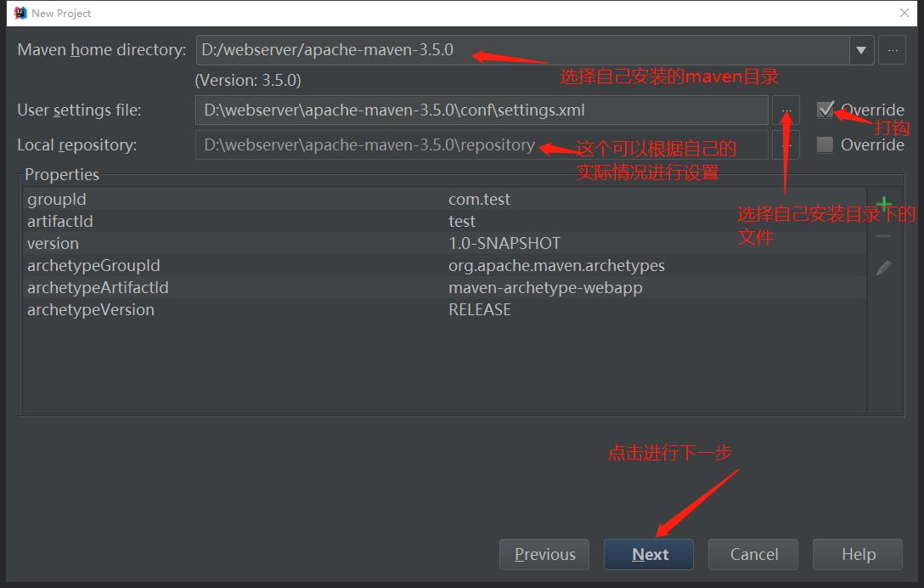
Task: Click the maven-archetype-webapp value
Action: coord(545,288)
